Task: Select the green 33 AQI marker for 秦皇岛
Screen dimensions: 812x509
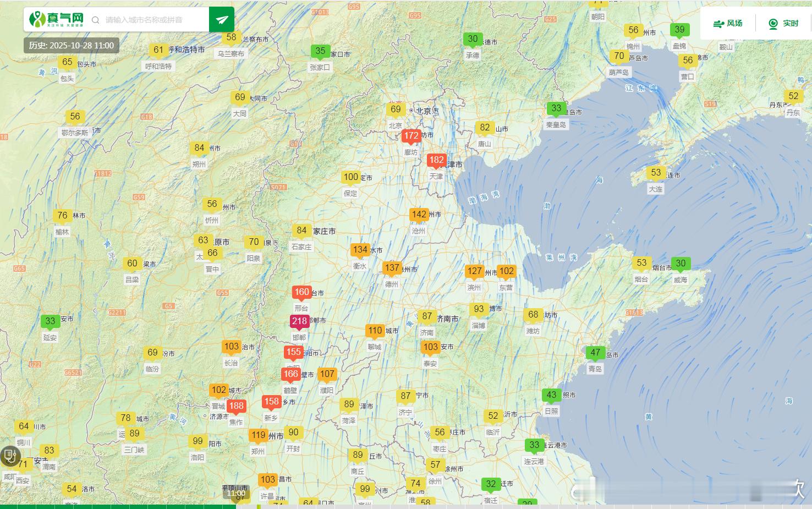Action: [x=556, y=109]
